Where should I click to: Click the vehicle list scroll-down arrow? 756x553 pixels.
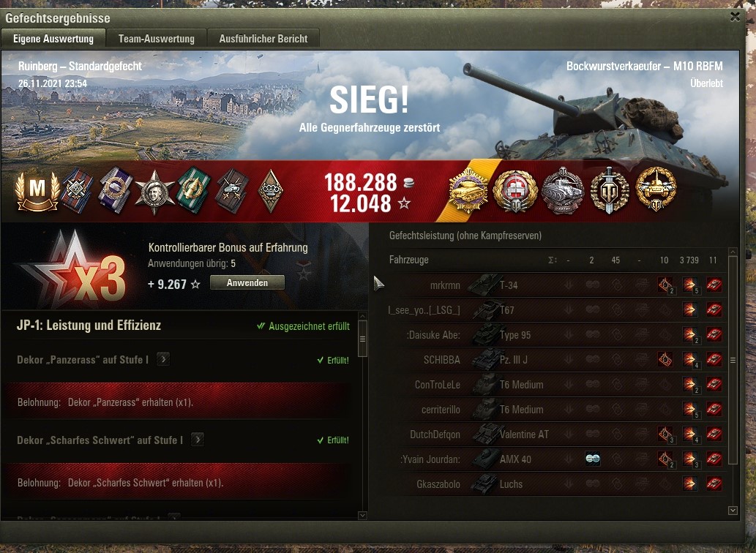pyautogui.click(x=733, y=510)
